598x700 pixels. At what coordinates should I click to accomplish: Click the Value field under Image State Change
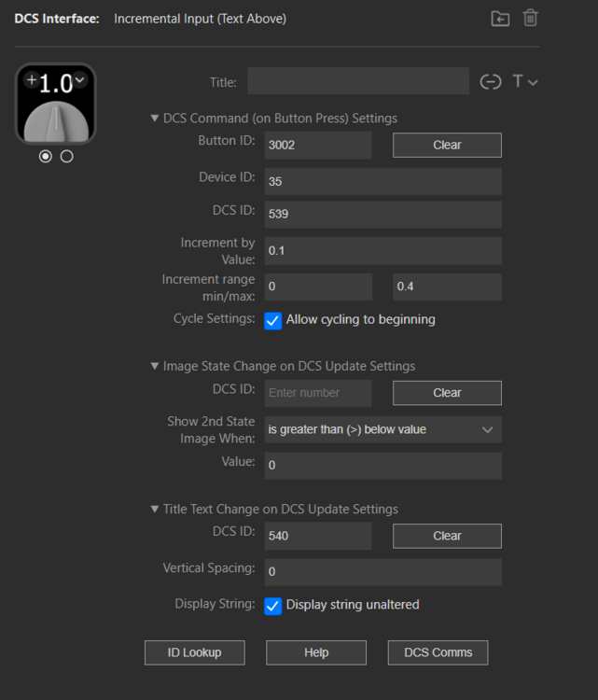(382, 466)
